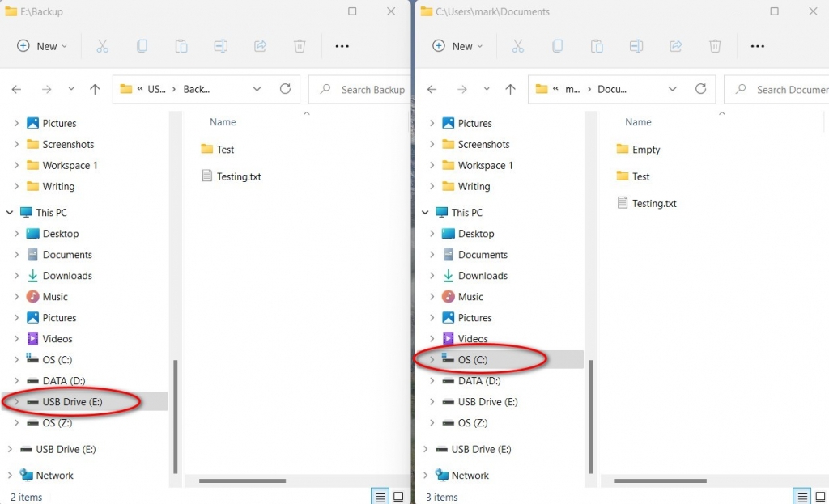Click inside the Search Backup field
Screen dimensions: 829x504
(362, 89)
